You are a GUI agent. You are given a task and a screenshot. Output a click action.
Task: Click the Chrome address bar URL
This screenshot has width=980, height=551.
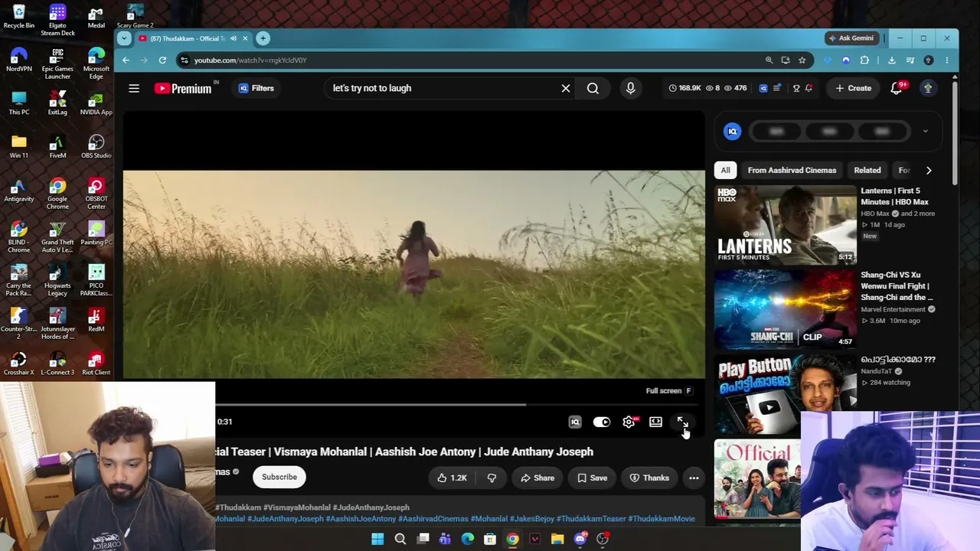pos(250,60)
